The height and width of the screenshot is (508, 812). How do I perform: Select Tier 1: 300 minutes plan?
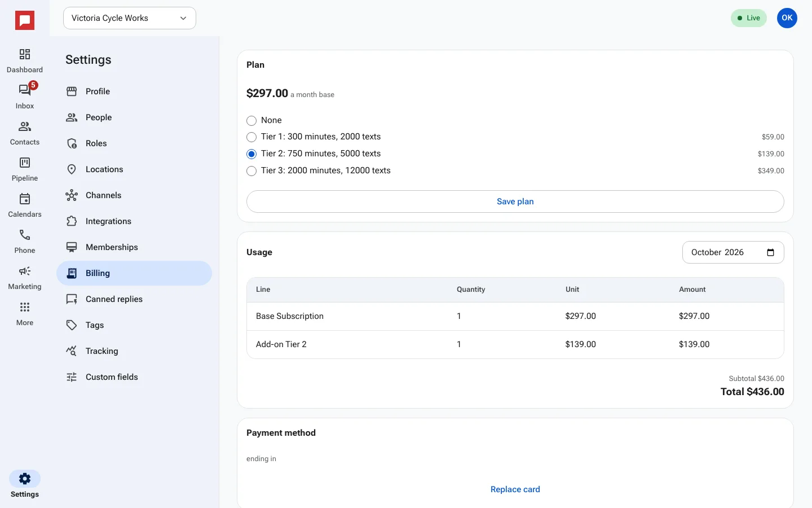(x=251, y=137)
